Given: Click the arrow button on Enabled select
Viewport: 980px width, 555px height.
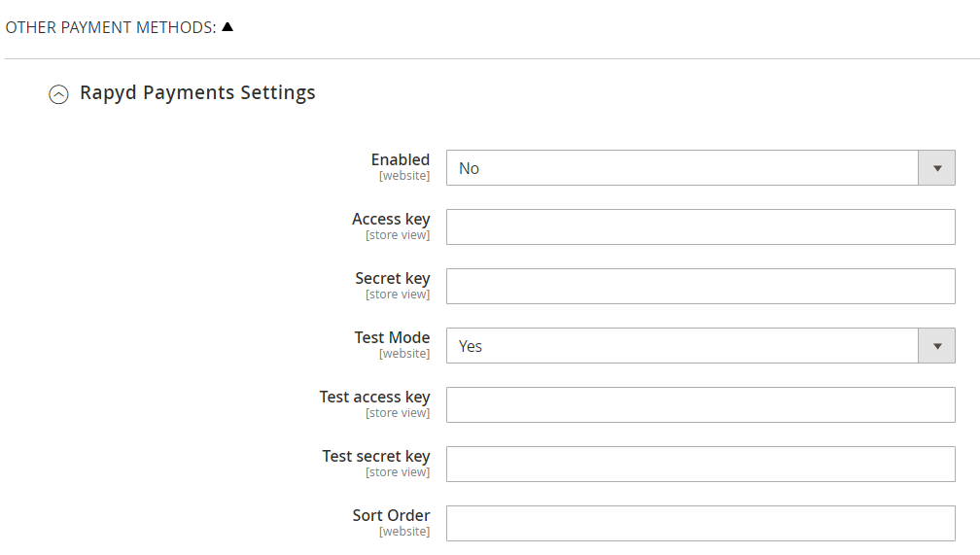Looking at the screenshot, I should click(x=937, y=168).
